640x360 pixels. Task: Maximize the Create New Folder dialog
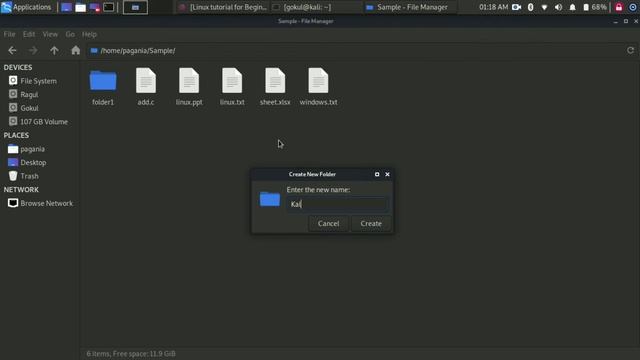coord(377,174)
